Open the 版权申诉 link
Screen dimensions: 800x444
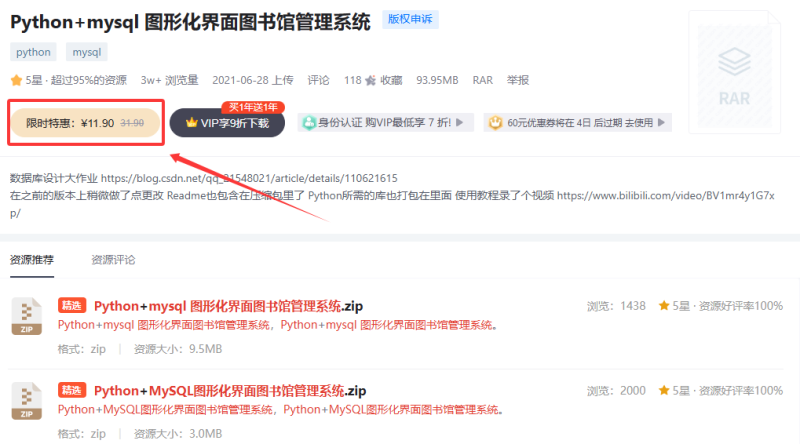click(x=410, y=19)
